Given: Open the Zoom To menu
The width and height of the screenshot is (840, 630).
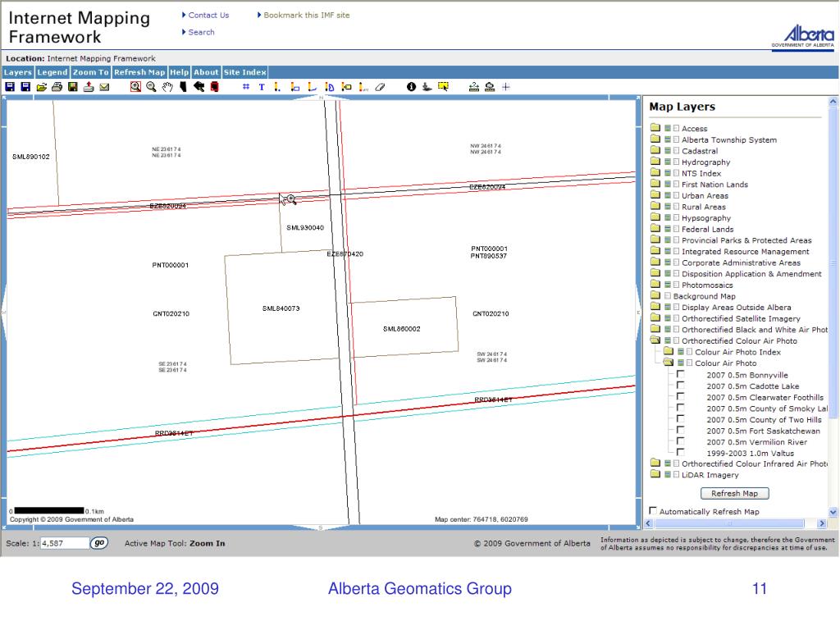Looking at the screenshot, I should (x=90, y=72).
